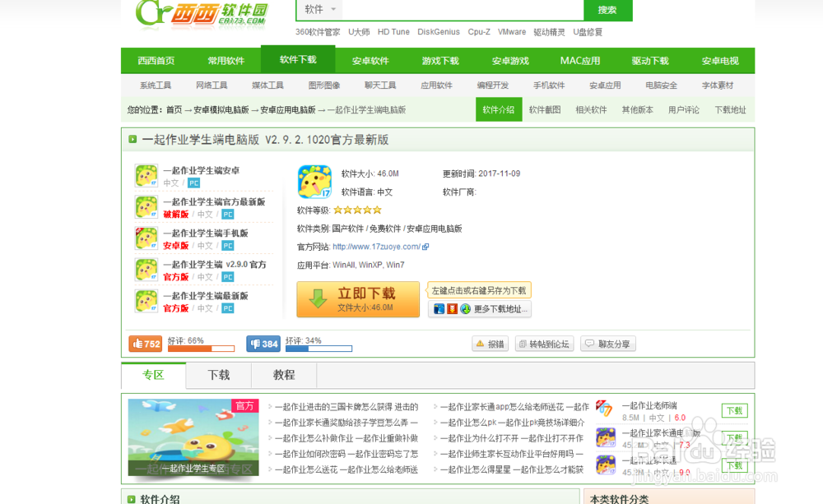Click the thumbs-down 384 vote button
This screenshot has height=504, width=823.
(263, 344)
